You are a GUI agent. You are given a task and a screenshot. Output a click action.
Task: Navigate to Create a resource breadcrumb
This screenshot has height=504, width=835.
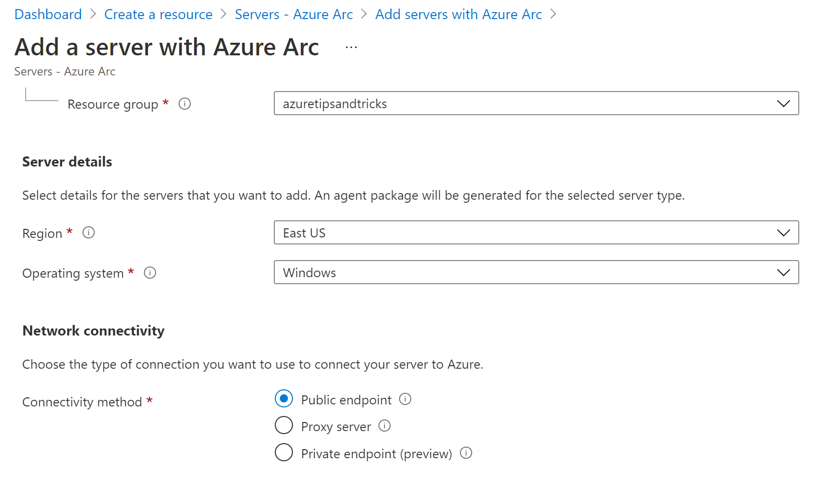[158, 14]
